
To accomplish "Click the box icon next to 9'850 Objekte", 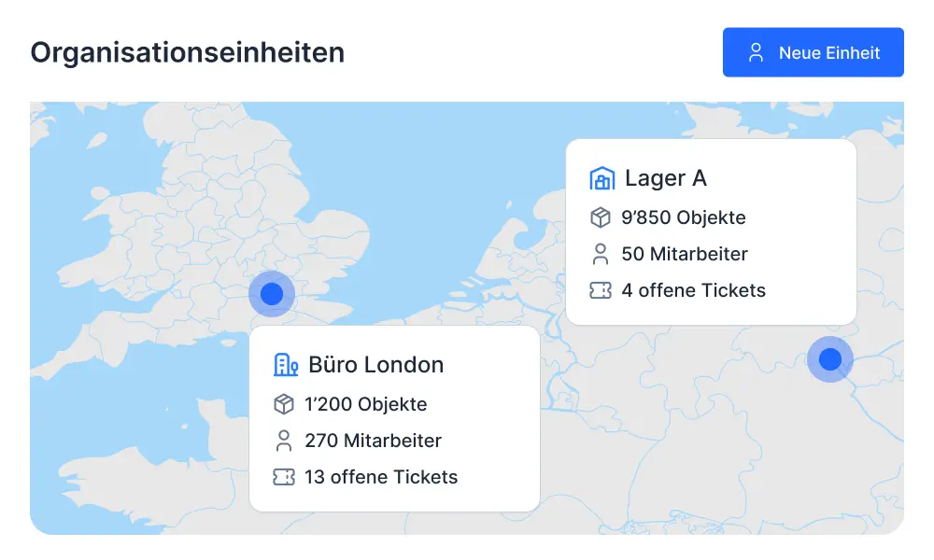I will (601, 217).
